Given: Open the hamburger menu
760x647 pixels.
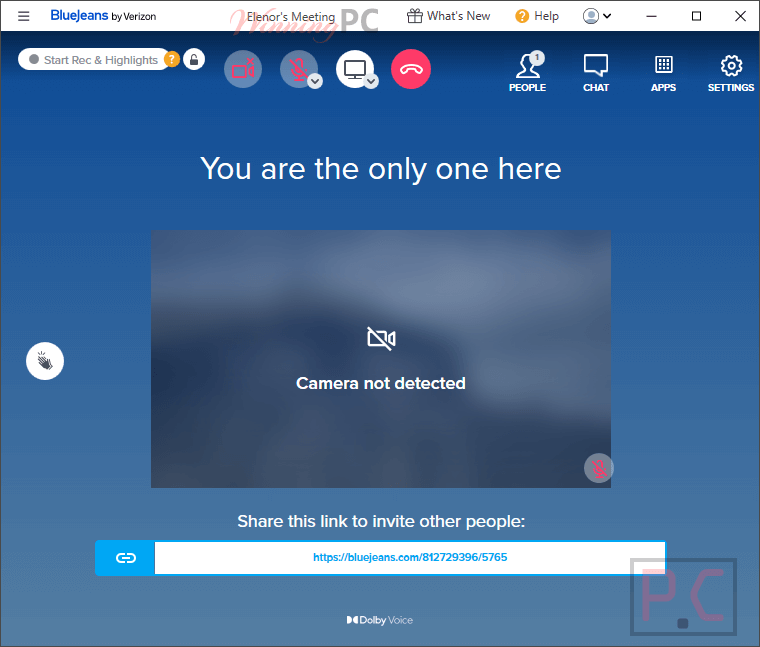Looking at the screenshot, I should 23,16.
